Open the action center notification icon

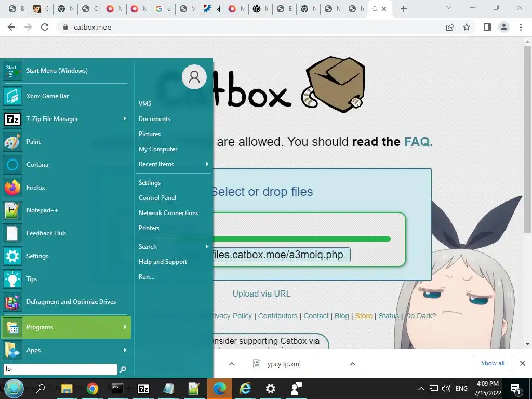point(515,389)
